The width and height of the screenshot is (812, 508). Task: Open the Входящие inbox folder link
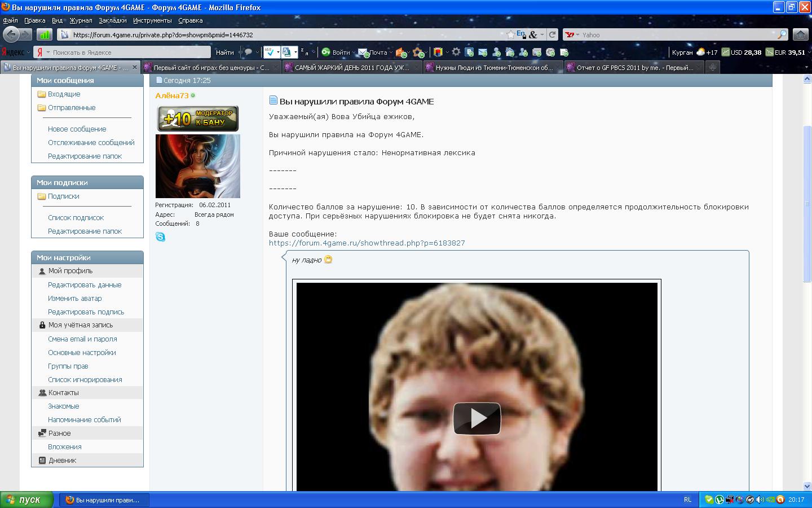pyautogui.click(x=64, y=94)
